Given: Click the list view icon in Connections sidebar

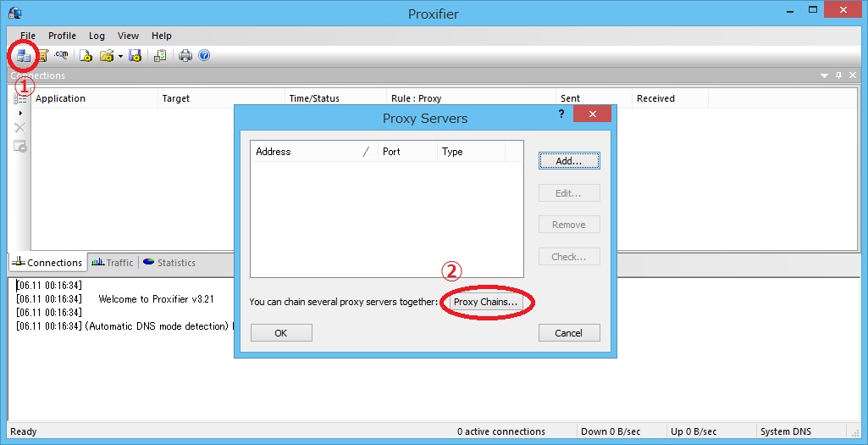Looking at the screenshot, I should pyautogui.click(x=20, y=98).
